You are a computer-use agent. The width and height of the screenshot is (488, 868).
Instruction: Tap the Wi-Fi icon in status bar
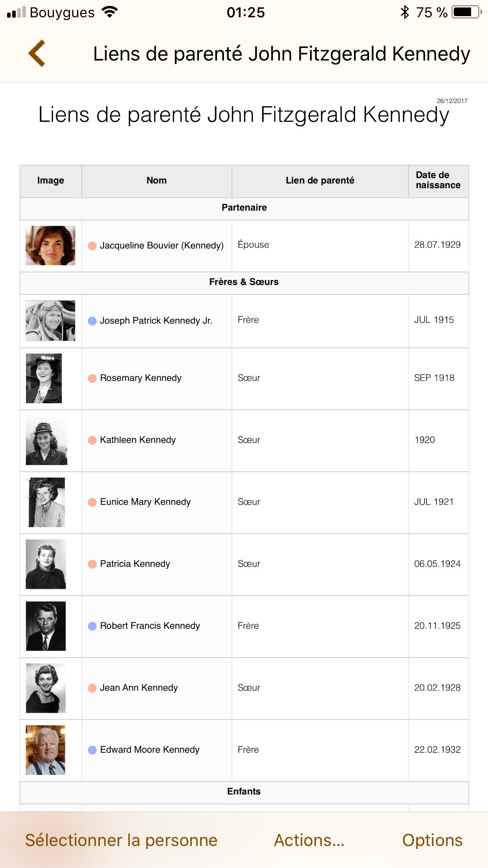[x=110, y=12]
